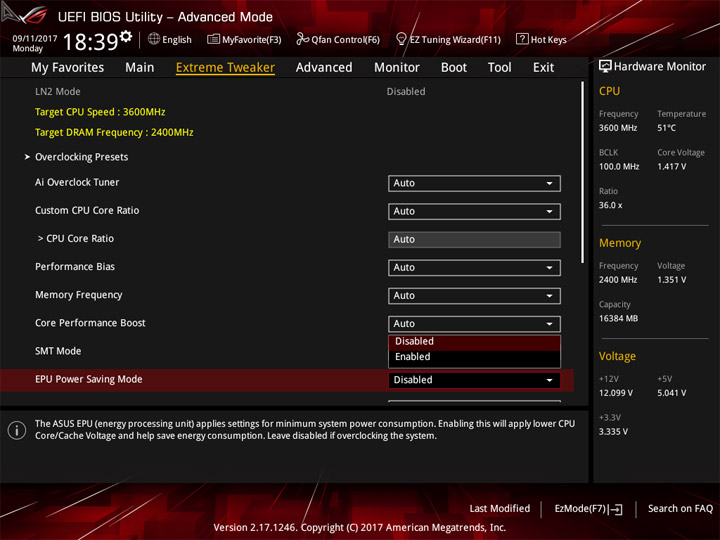The image size is (720, 540).
Task: Click Target DRAM Frequency : 2400MHz text
Action: 114,132
